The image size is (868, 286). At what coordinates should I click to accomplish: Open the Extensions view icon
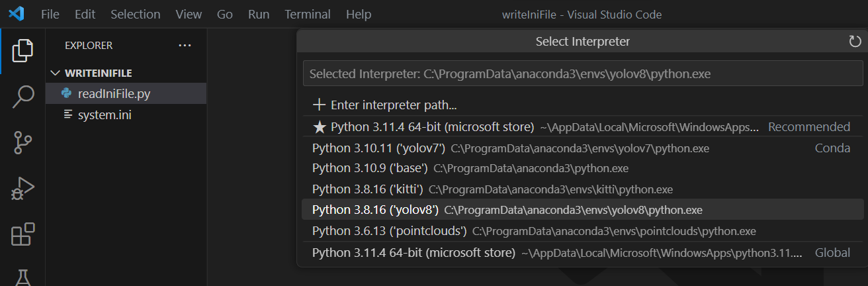tap(22, 234)
